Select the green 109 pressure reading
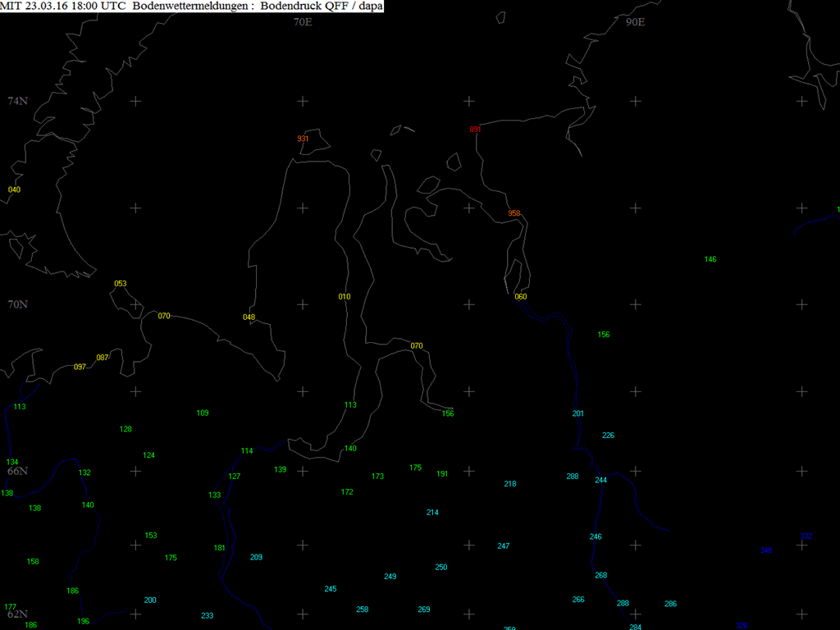This screenshot has height=630, width=840. [x=203, y=413]
